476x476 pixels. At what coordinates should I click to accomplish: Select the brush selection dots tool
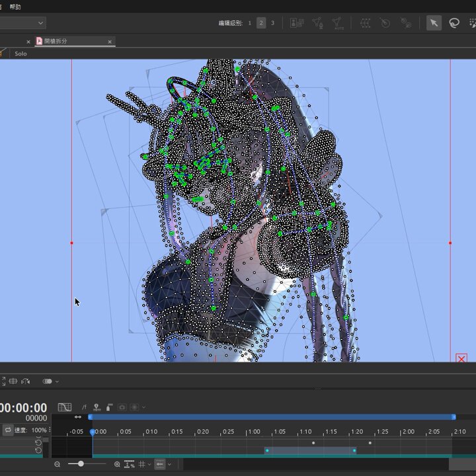point(472,23)
